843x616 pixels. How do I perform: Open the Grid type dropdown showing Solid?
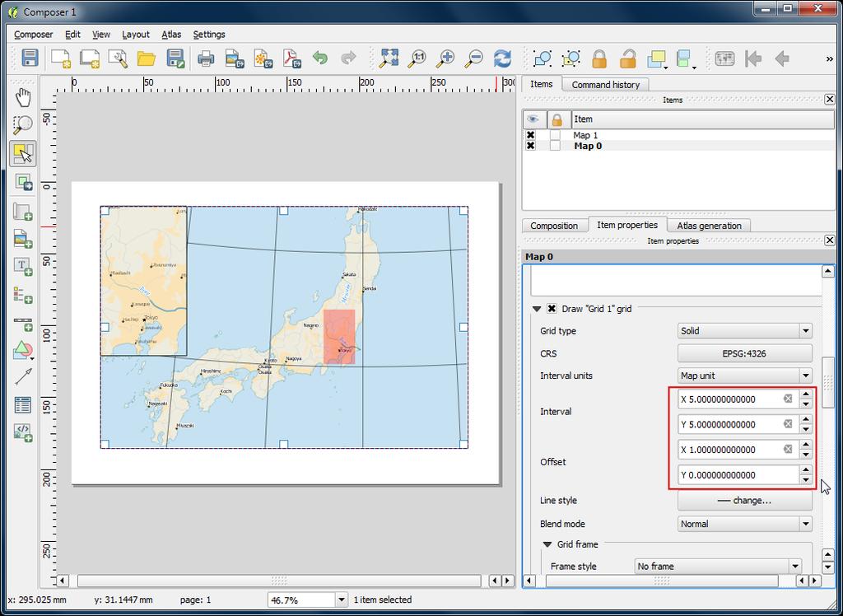click(x=744, y=331)
